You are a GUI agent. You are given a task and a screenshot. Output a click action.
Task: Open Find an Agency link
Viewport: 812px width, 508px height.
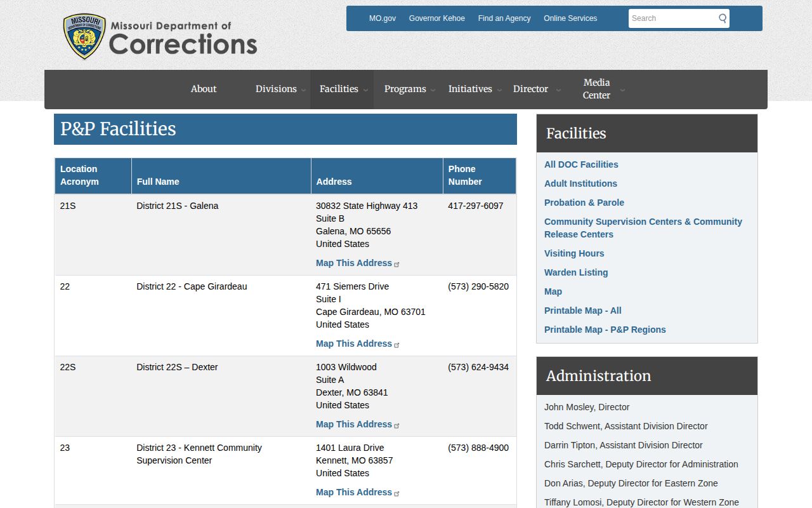(x=504, y=18)
